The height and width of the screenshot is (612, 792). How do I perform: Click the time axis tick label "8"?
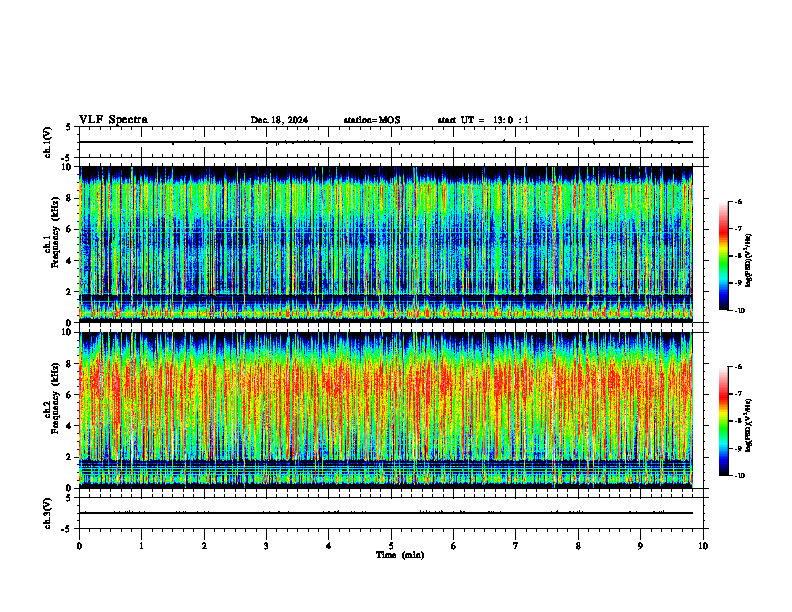(578, 546)
